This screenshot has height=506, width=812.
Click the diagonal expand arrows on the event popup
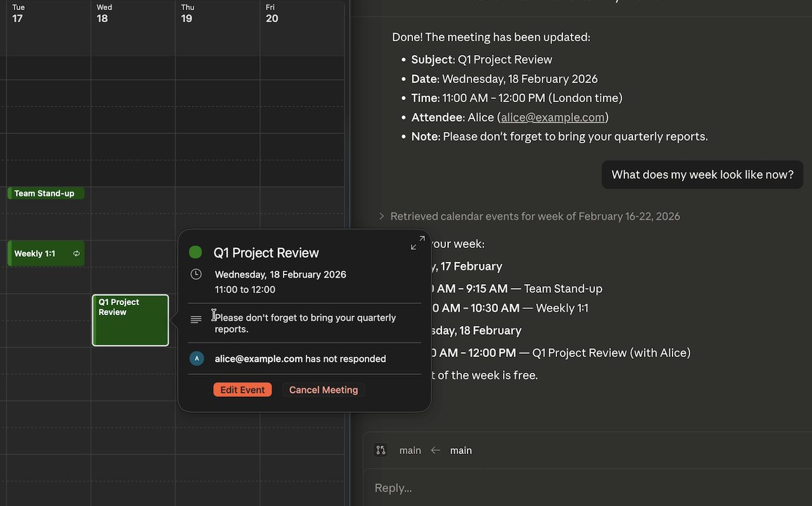[417, 242]
